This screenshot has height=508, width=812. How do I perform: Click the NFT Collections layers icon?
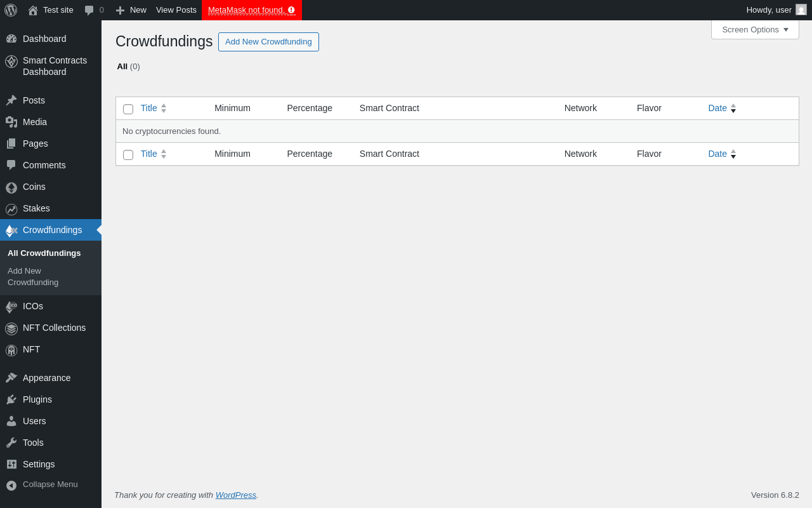[11, 329]
